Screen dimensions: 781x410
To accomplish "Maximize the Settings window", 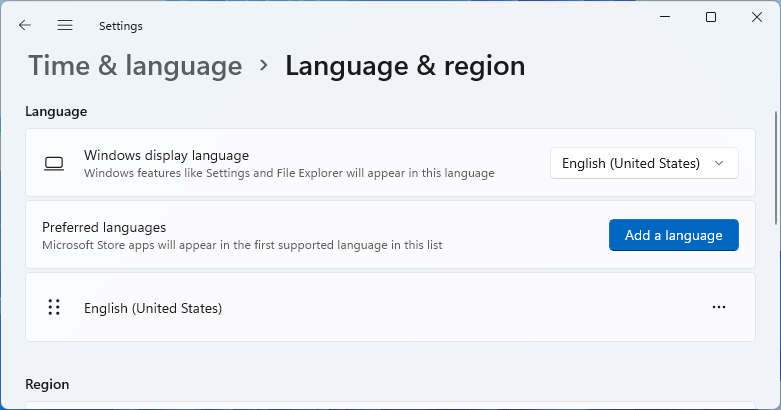I will 711,17.
